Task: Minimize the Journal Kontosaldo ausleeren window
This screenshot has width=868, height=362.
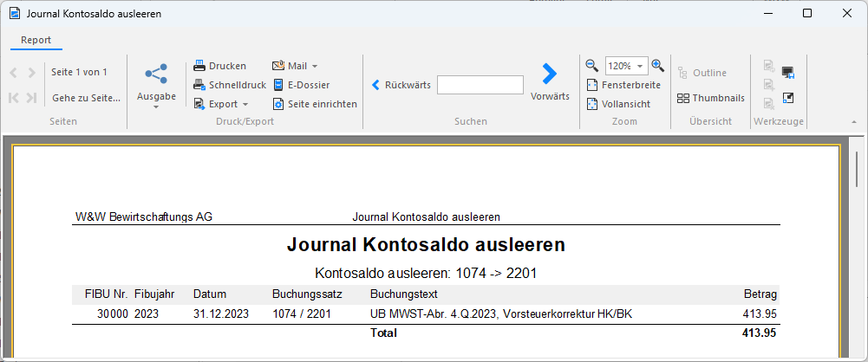Action: click(x=767, y=13)
